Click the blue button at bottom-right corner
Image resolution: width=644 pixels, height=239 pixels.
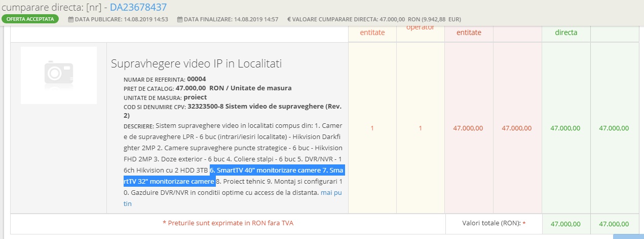tap(628, 236)
